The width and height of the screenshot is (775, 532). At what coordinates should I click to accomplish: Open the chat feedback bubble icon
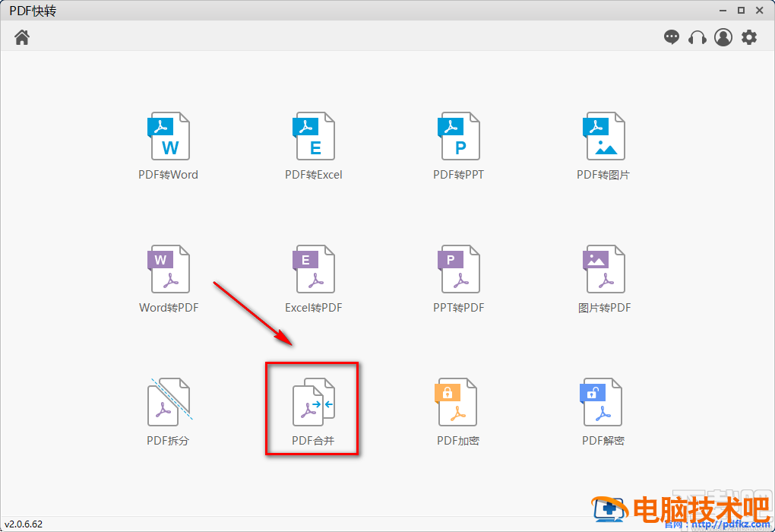point(671,37)
